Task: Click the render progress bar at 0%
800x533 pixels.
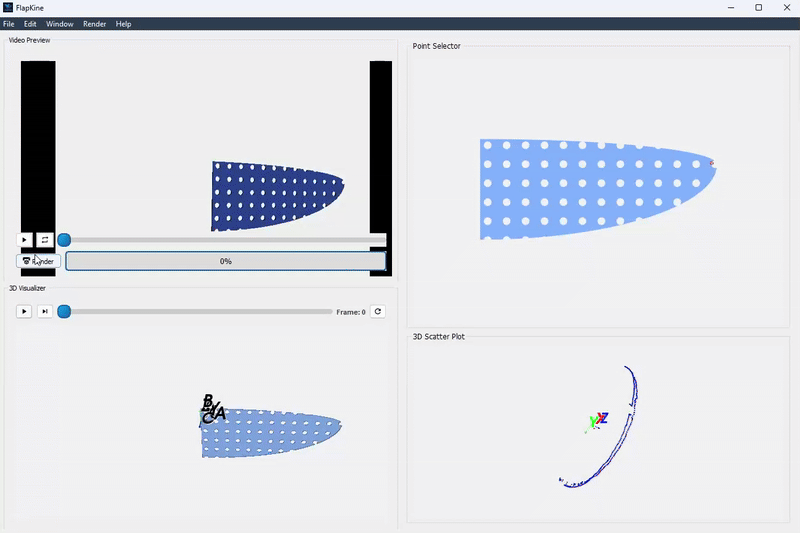Action: [x=226, y=261]
